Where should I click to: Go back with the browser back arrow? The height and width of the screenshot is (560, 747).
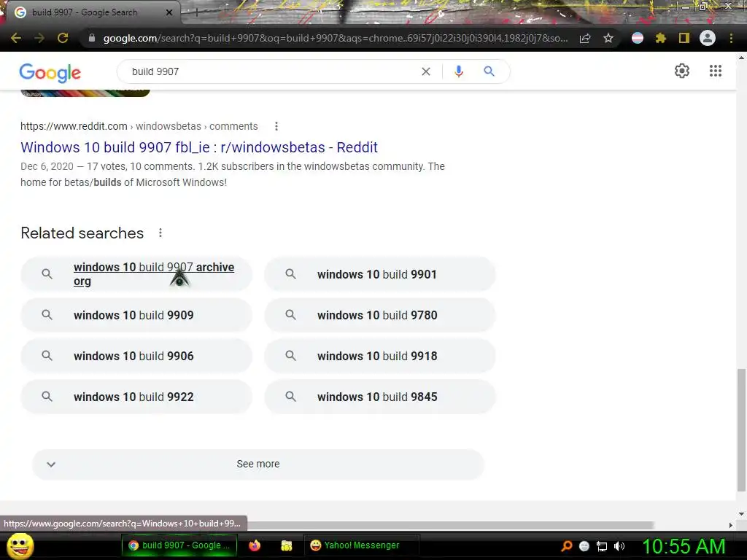click(16, 38)
